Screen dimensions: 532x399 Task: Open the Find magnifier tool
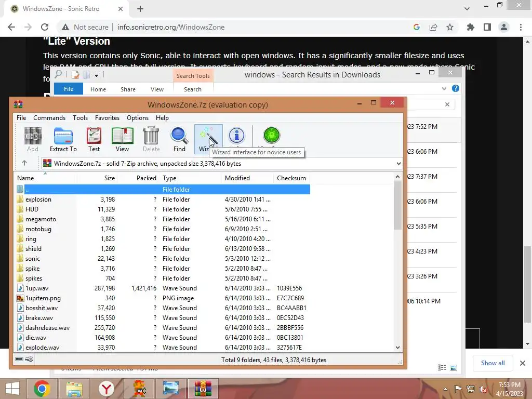[179, 139]
